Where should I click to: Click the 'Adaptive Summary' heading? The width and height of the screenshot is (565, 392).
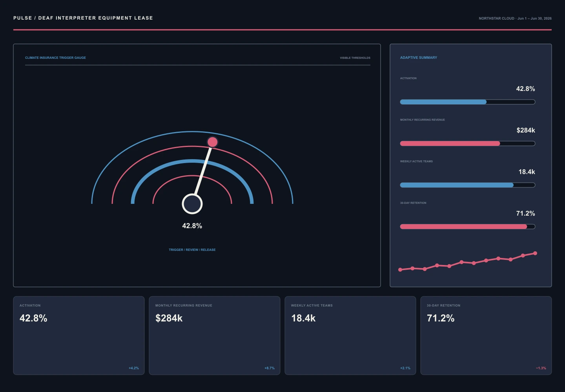pos(419,58)
